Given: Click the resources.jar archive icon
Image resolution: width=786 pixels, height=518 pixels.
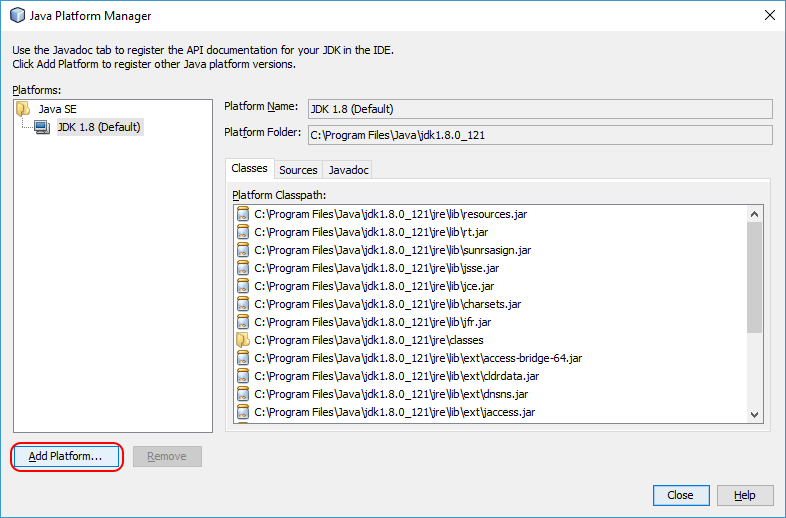Looking at the screenshot, I should 242,214.
